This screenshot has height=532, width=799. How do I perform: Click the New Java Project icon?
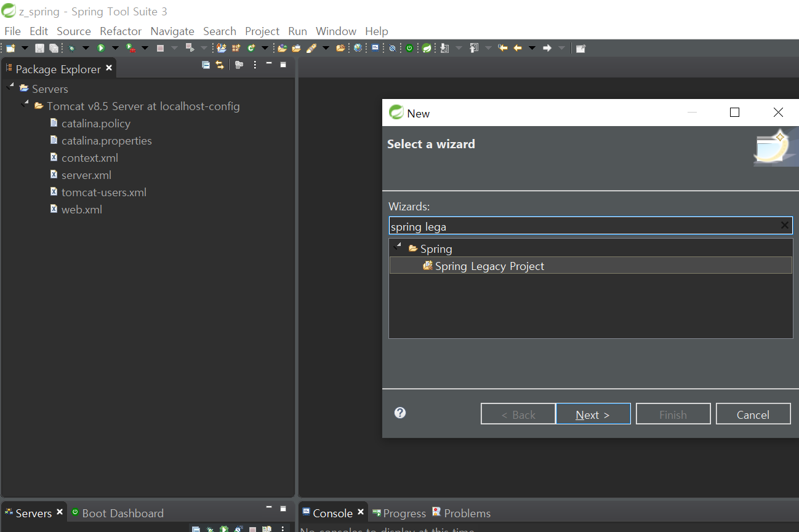coord(221,48)
